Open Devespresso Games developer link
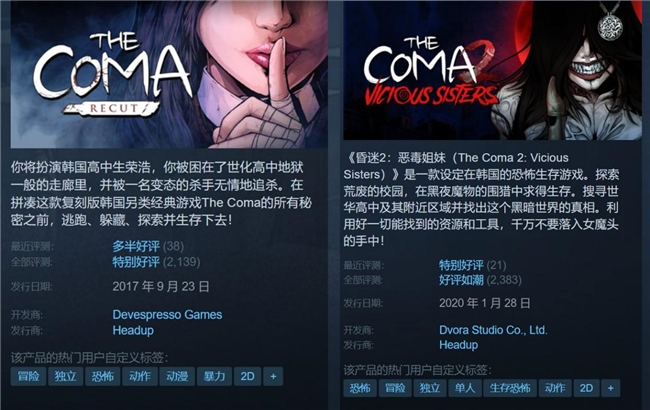The image size is (650, 410). 167,315
